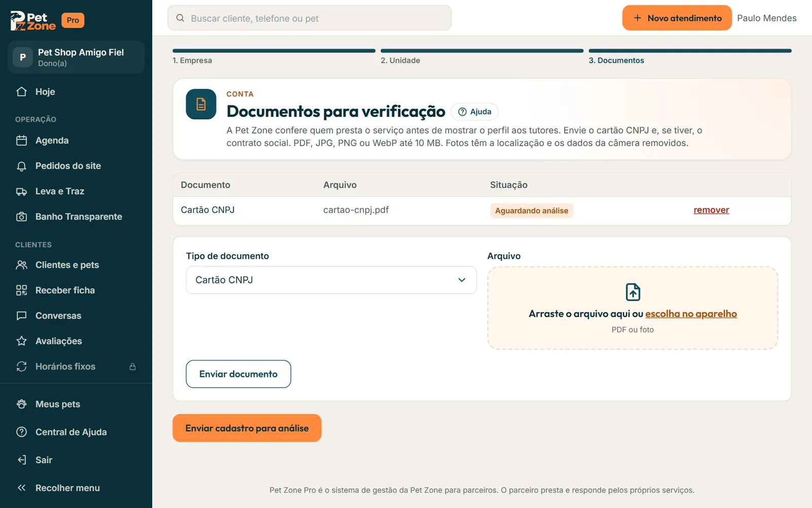Click the Pro badge beside the logo
This screenshot has width=812, height=508.
73,20
